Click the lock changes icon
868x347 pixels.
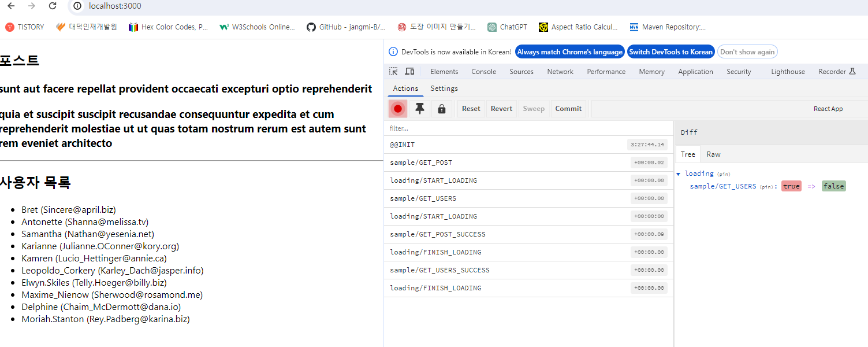pos(442,109)
